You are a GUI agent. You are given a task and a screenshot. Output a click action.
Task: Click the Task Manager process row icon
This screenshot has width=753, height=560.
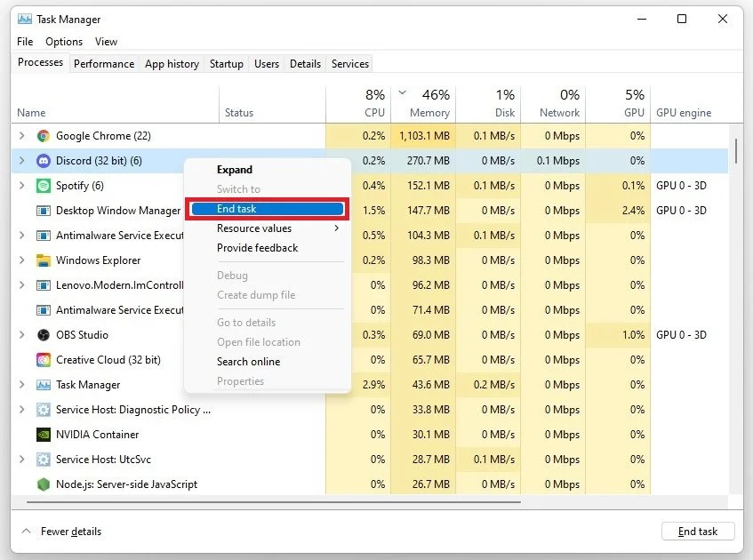click(44, 385)
